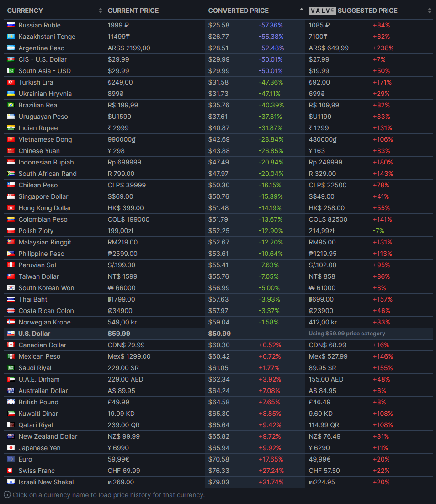Click the Turkish flag icon
This screenshot has width=436, height=504.
click(x=11, y=82)
